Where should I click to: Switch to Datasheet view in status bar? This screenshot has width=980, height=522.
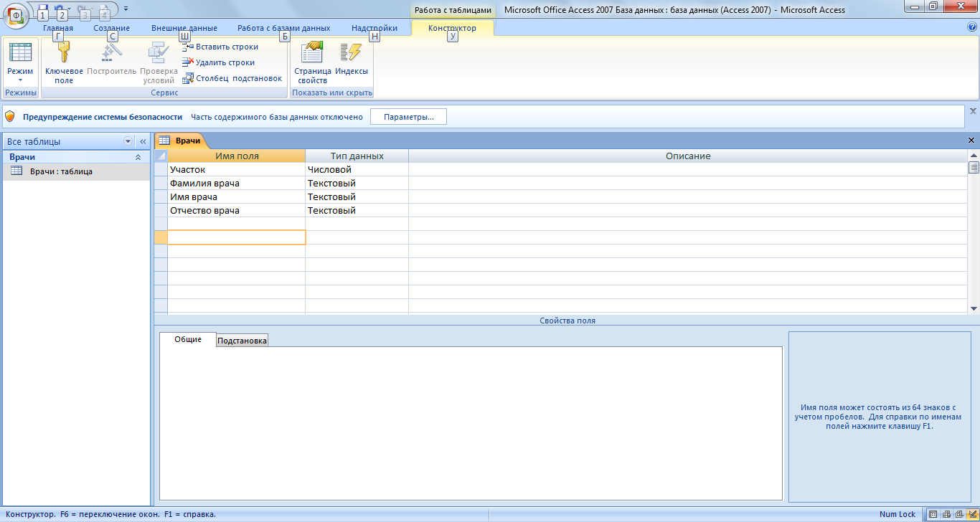933,514
